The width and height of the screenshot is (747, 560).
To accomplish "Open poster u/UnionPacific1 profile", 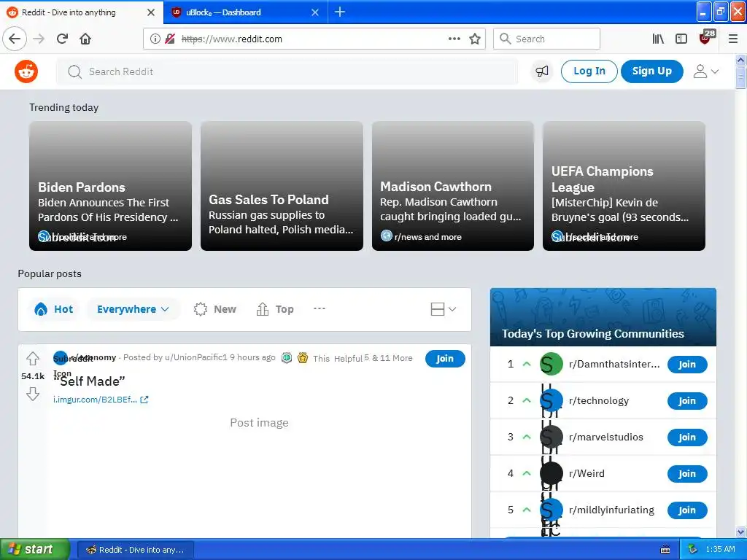I will (196, 357).
